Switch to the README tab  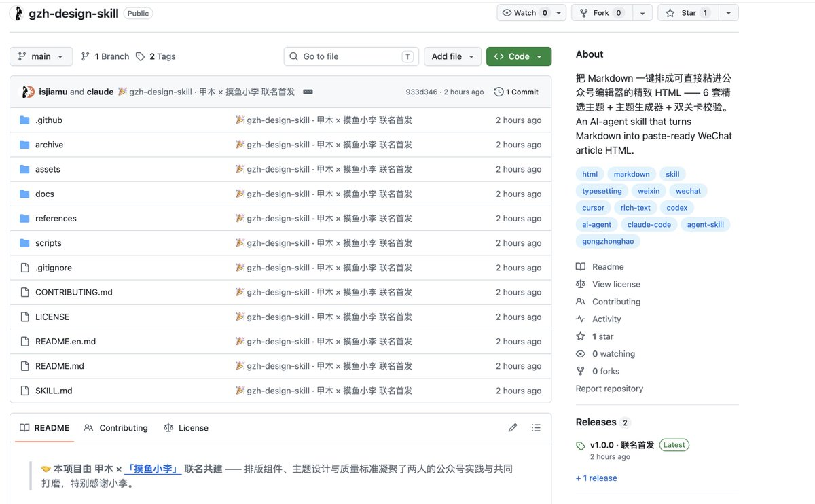[45, 428]
